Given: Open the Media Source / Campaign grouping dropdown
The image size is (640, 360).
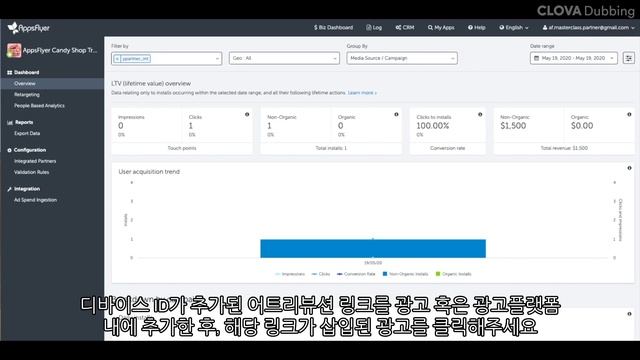Looking at the screenshot, I should (x=402, y=58).
